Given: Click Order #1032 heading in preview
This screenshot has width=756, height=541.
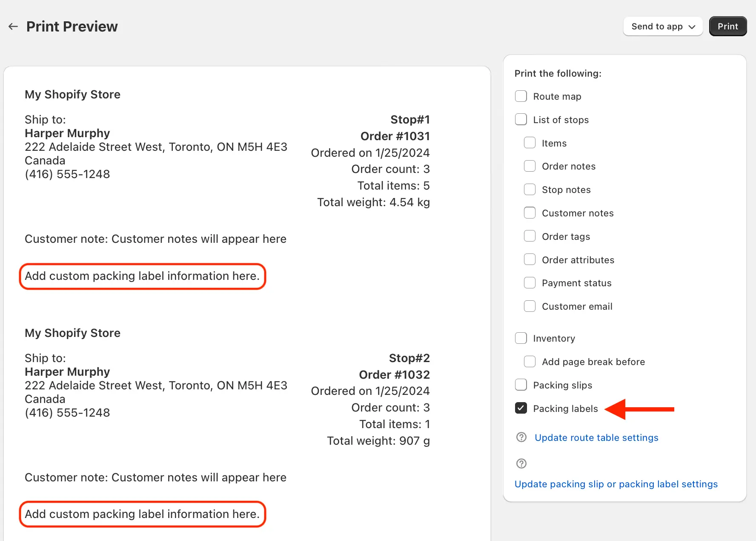Looking at the screenshot, I should point(394,374).
